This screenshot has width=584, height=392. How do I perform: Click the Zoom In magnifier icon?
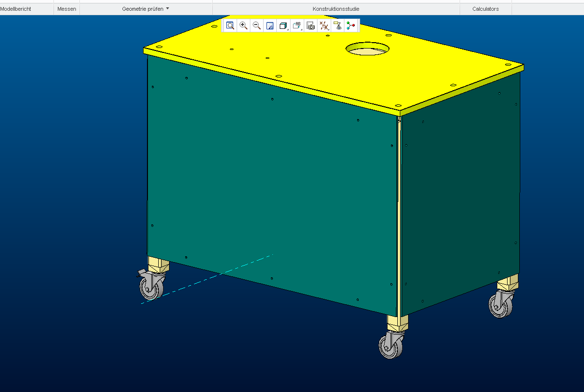pyautogui.click(x=243, y=26)
